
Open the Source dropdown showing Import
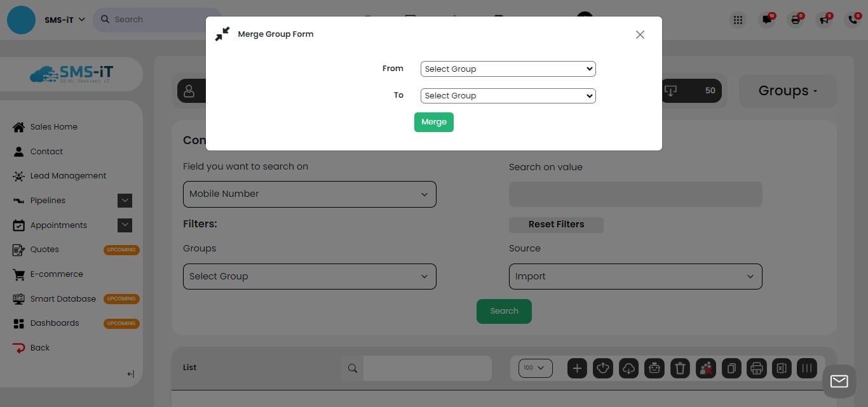coord(635,276)
